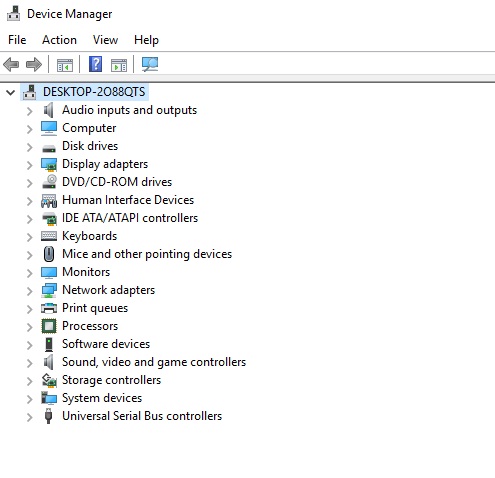Click the USB plug icon
Image resolution: width=495 pixels, height=478 pixels.
(x=49, y=416)
